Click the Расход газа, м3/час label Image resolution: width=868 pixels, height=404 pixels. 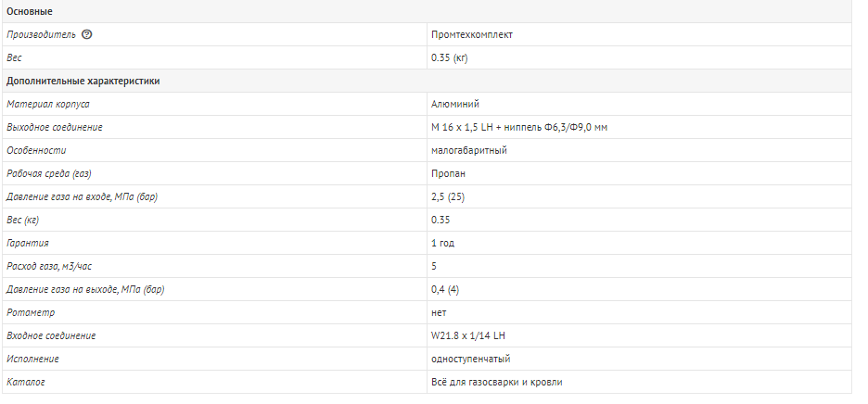(x=49, y=266)
